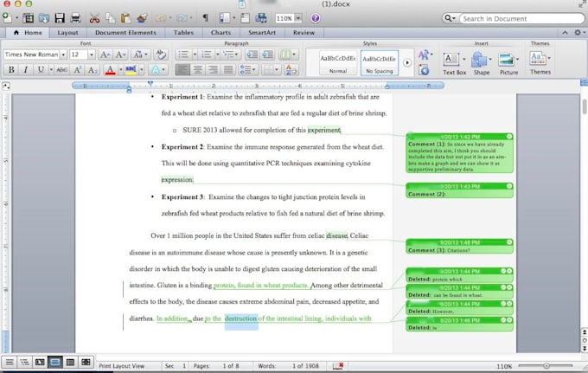The height and width of the screenshot is (373, 588).
Task: Undo the last action
Action: tap(161, 18)
